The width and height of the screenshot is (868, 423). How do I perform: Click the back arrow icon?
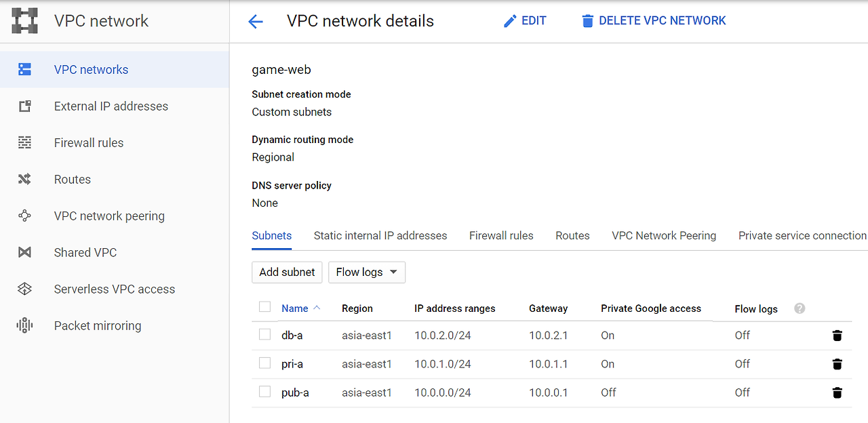pyautogui.click(x=256, y=22)
